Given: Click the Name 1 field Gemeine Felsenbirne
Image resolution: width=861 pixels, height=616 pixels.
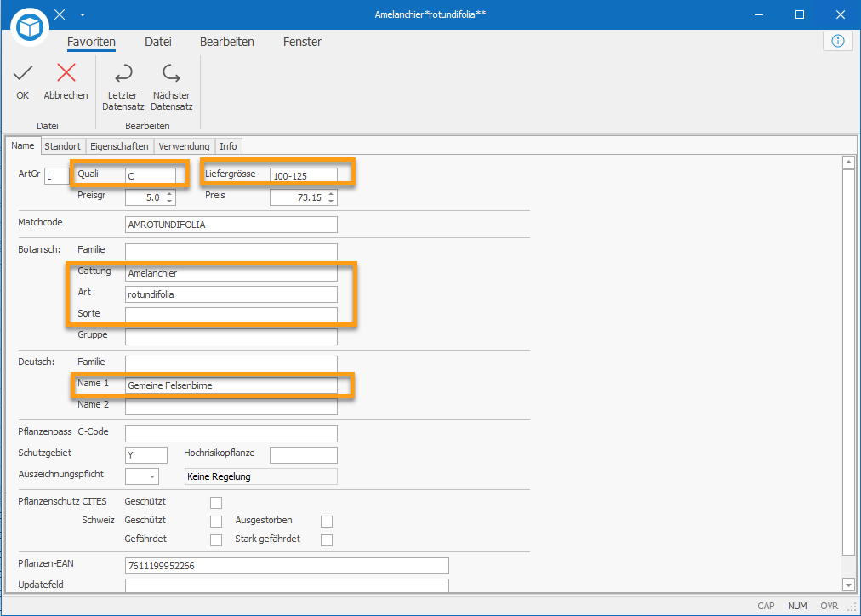Looking at the screenshot, I should tap(231, 385).
